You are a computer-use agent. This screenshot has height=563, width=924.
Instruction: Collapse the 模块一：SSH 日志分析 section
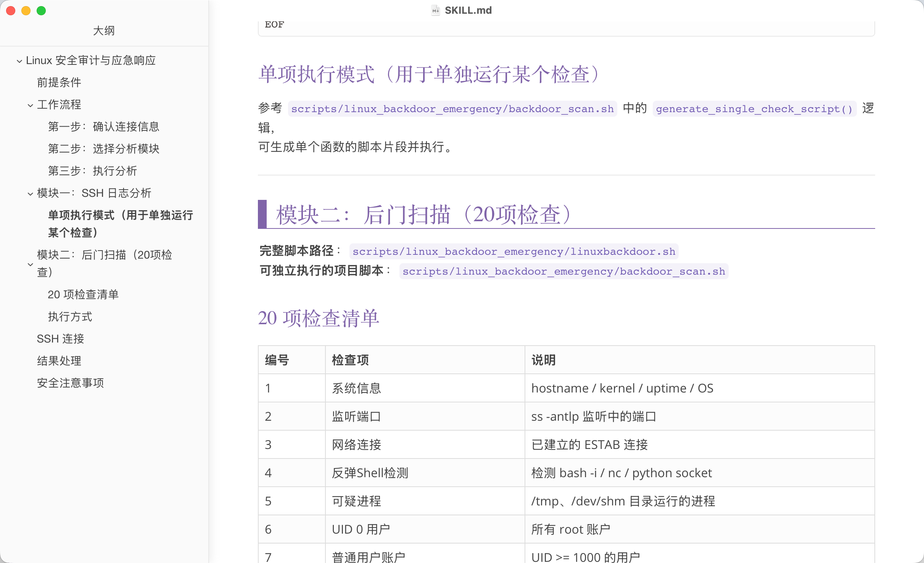(30, 194)
